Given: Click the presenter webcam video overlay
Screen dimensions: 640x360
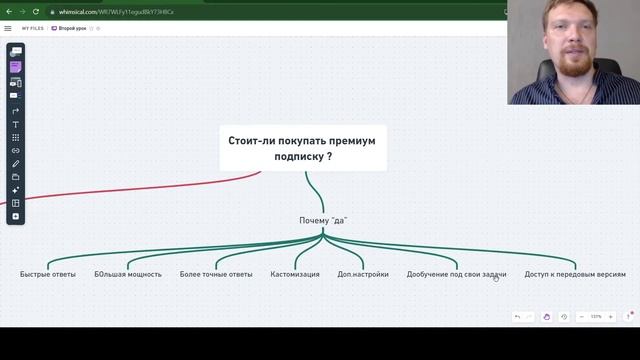Looking at the screenshot, I should tap(573, 52).
